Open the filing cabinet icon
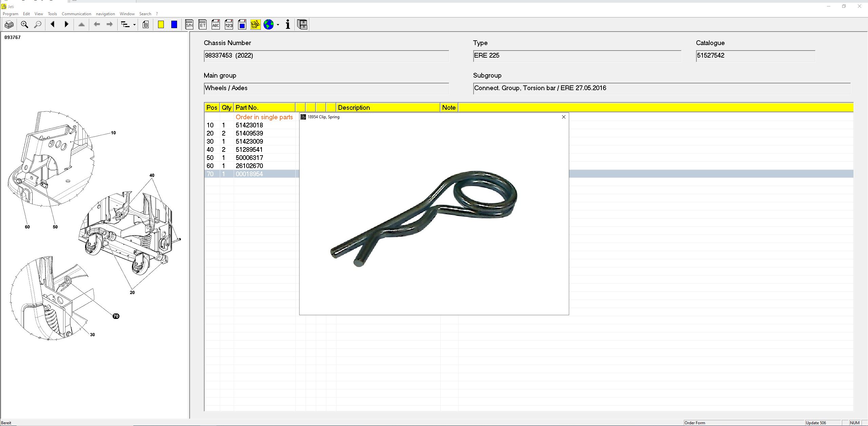868x426 pixels. click(302, 24)
